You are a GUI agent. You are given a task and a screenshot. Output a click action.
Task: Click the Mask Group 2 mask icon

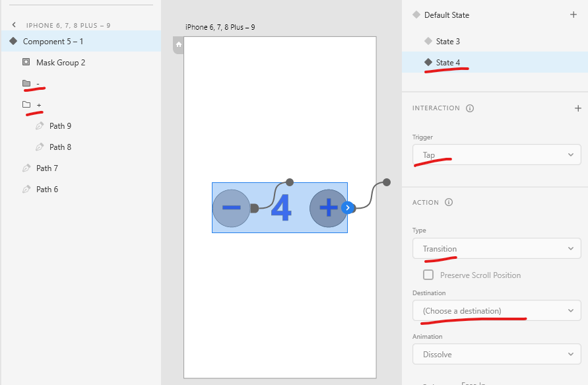click(x=26, y=62)
